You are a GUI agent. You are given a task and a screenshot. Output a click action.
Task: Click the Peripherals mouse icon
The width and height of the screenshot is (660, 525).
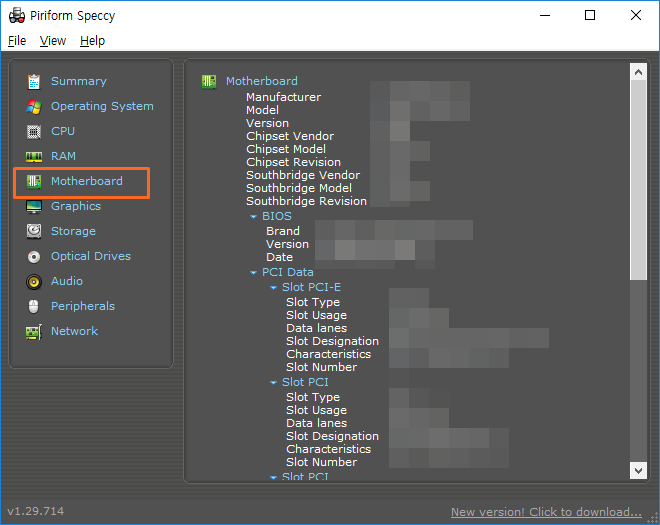click(34, 306)
